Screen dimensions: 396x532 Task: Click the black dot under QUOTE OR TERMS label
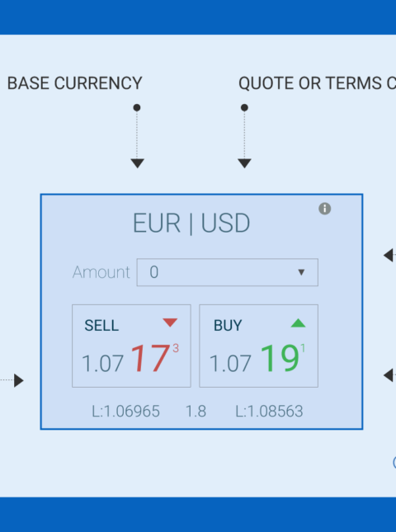click(x=244, y=107)
